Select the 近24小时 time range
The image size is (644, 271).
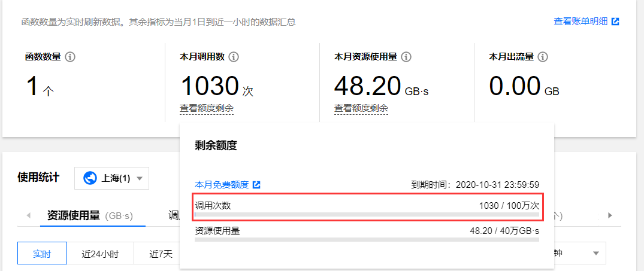[101, 254]
